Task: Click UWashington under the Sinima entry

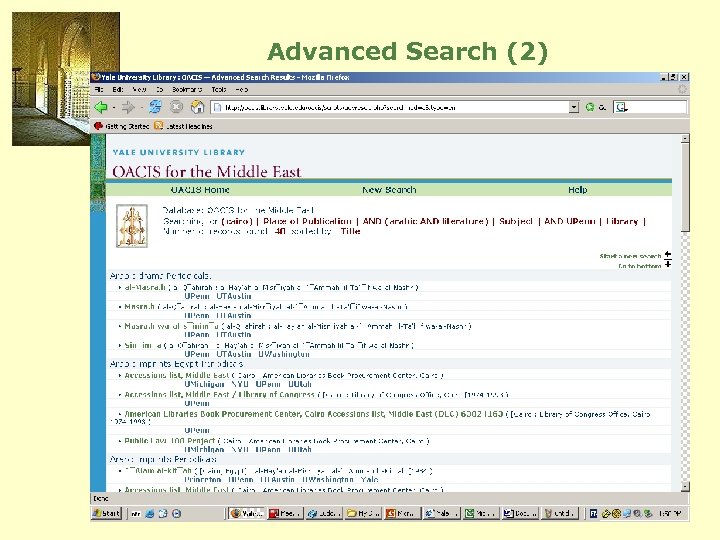Action: point(284,354)
